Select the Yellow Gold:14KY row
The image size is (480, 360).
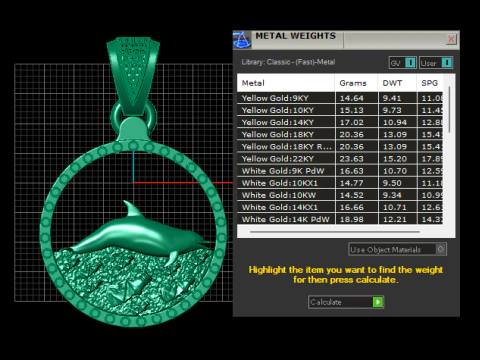tap(340, 122)
